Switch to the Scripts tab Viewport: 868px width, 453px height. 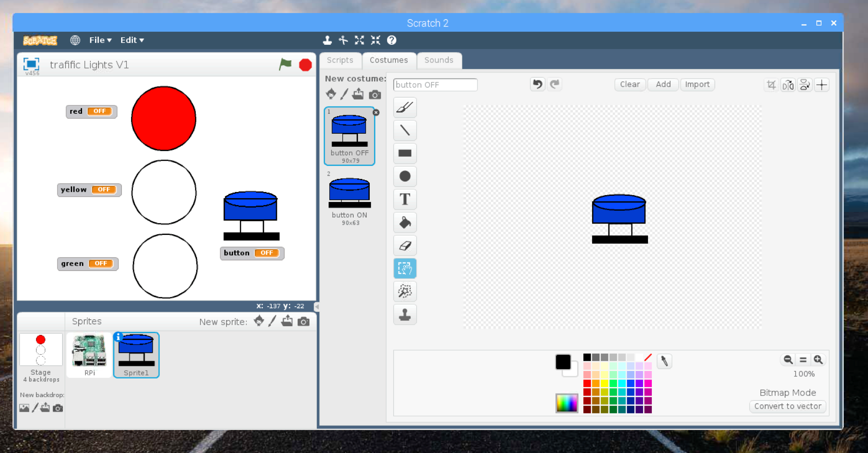[340, 60]
